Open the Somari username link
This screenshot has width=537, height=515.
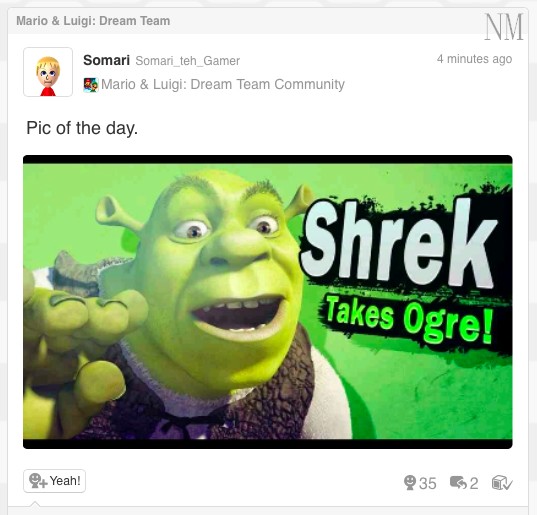coord(107,60)
